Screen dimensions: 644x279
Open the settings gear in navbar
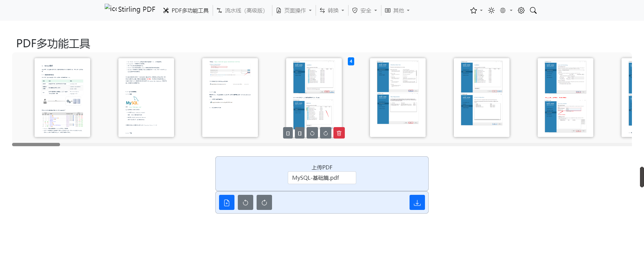pos(521,10)
